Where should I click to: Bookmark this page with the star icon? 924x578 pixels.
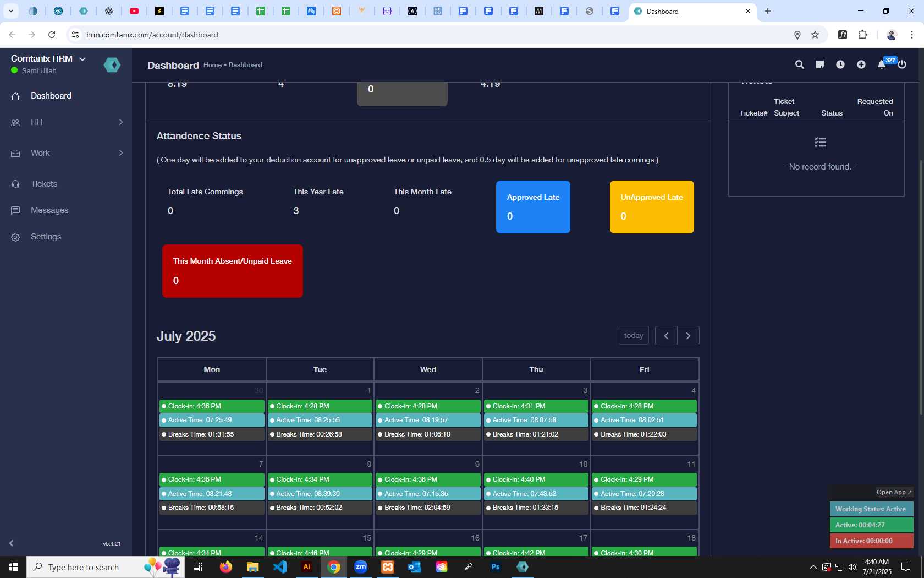click(815, 35)
